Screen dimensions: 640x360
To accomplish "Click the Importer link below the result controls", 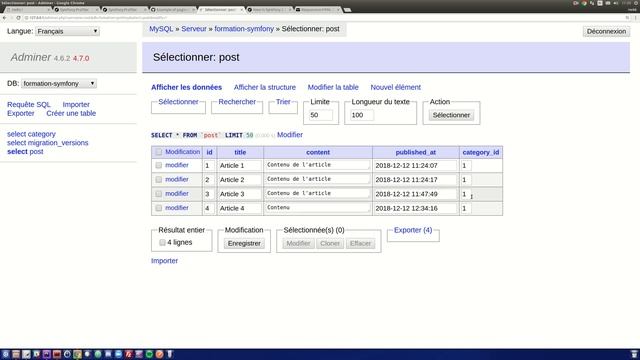I will coord(164,261).
